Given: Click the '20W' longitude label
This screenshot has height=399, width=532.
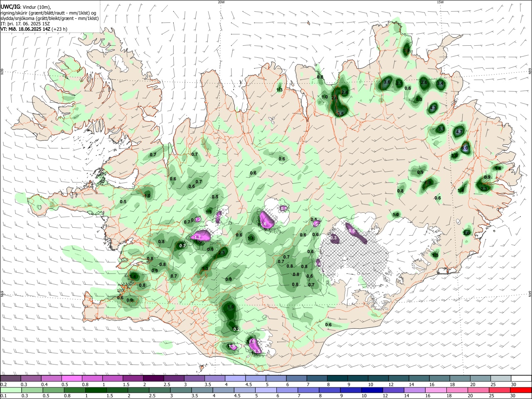Looking at the screenshot, I should click(221, 2).
